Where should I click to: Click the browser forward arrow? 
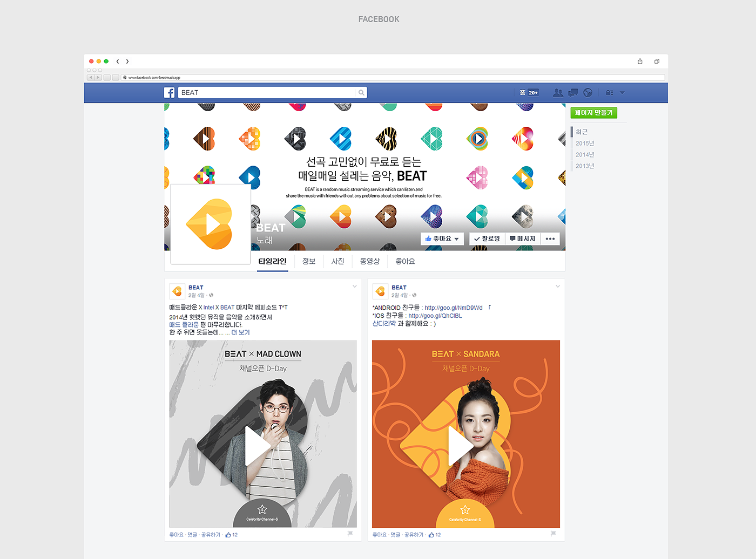pos(127,62)
